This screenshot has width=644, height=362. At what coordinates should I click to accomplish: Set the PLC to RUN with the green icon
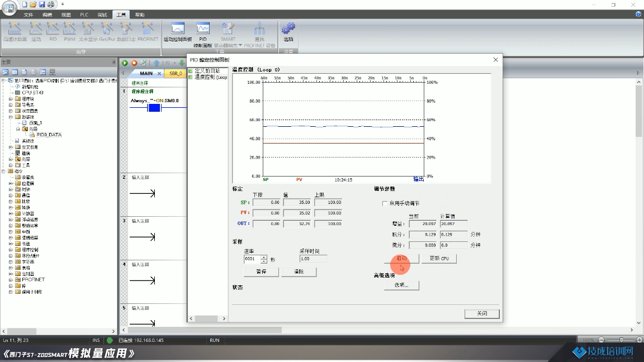125,63
